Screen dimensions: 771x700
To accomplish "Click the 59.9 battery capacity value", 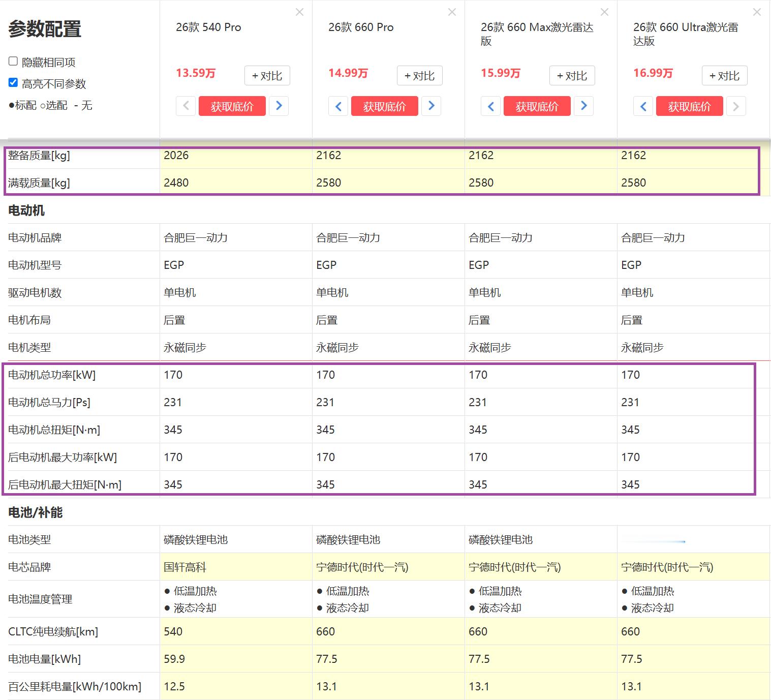I will 174,659.
